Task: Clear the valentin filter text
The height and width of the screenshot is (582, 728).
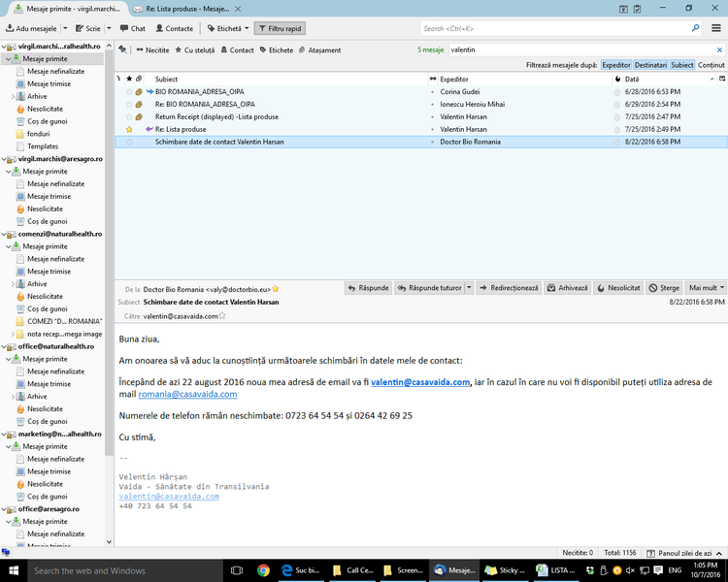Action: [719, 49]
